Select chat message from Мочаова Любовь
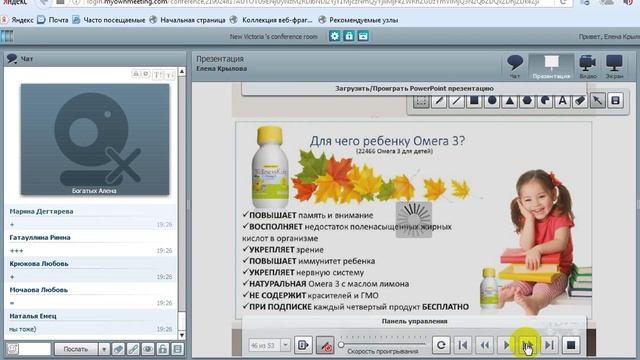Image resolution: width=640 pixels, height=360 pixels. pos(91,296)
